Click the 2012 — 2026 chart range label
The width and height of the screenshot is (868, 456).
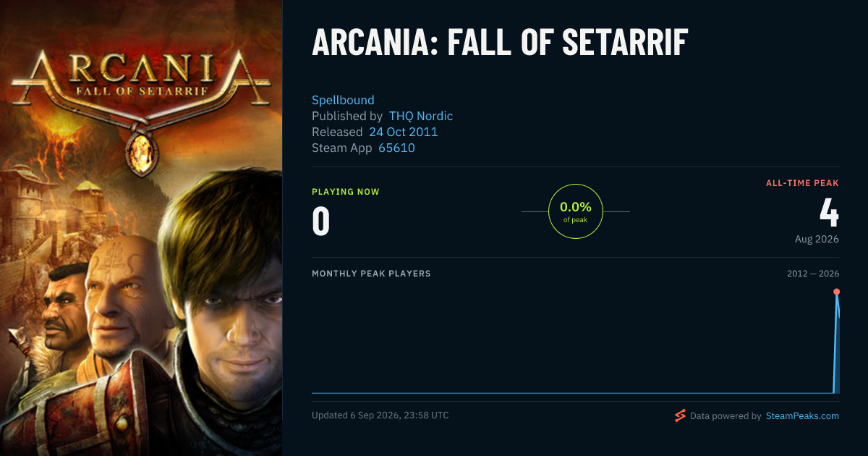(x=813, y=274)
